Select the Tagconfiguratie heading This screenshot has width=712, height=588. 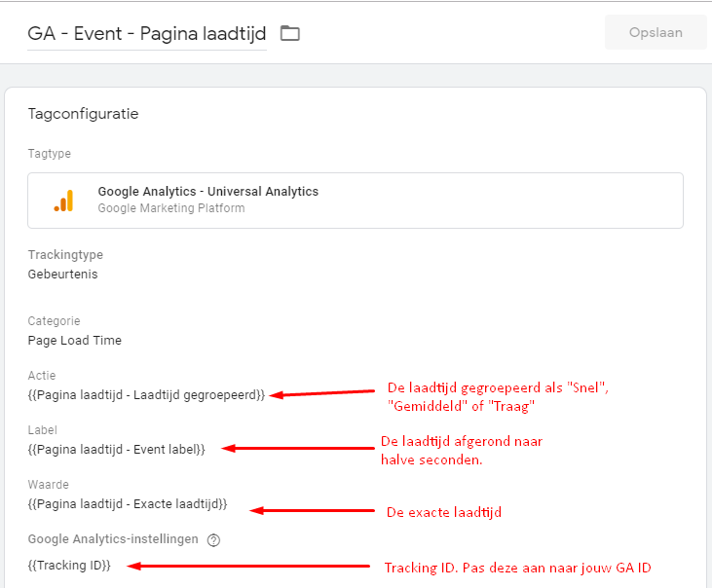(83, 114)
